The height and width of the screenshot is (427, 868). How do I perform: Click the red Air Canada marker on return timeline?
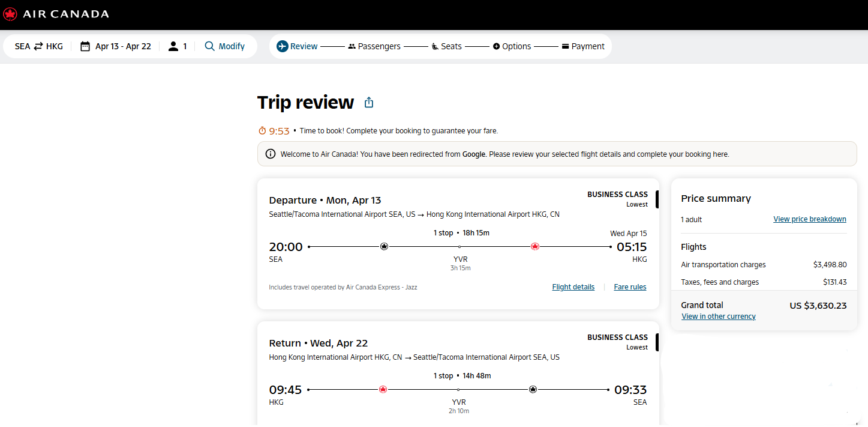click(x=383, y=389)
